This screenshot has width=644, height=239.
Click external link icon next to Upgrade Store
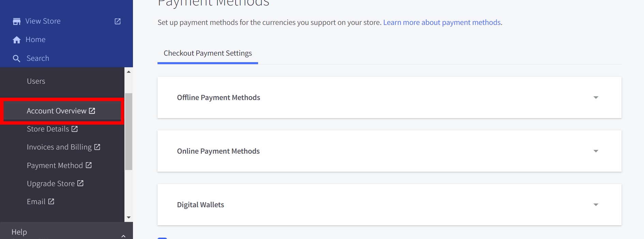[80, 183]
